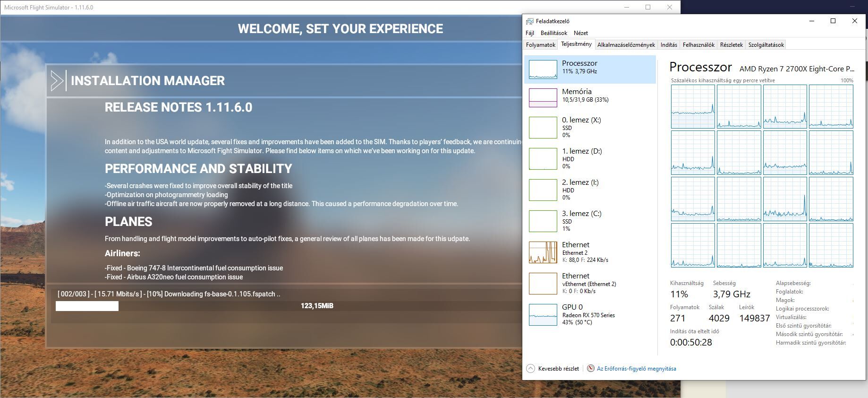This screenshot has width=868, height=398.
Task: Select the 0. lemez (X:) SSD entry
Action: coord(590,128)
